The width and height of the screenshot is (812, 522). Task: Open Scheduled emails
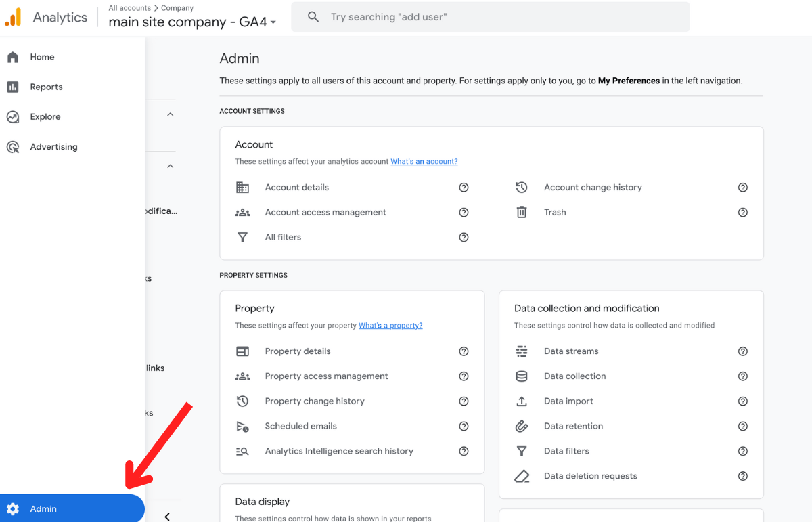pos(301,426)
